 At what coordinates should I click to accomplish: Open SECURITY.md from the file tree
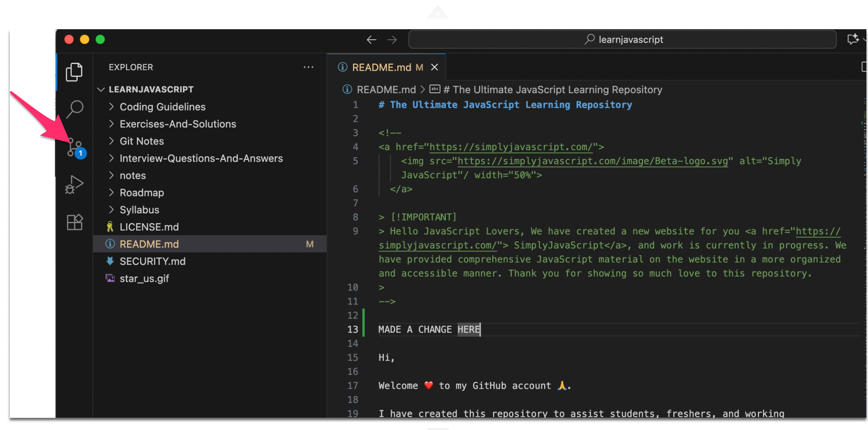point(210,261)
